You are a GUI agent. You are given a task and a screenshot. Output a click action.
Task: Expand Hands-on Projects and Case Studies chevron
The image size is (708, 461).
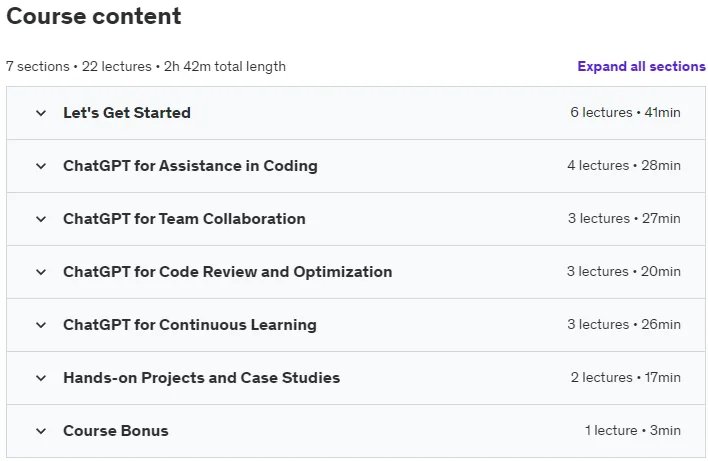tap(41, 378)
